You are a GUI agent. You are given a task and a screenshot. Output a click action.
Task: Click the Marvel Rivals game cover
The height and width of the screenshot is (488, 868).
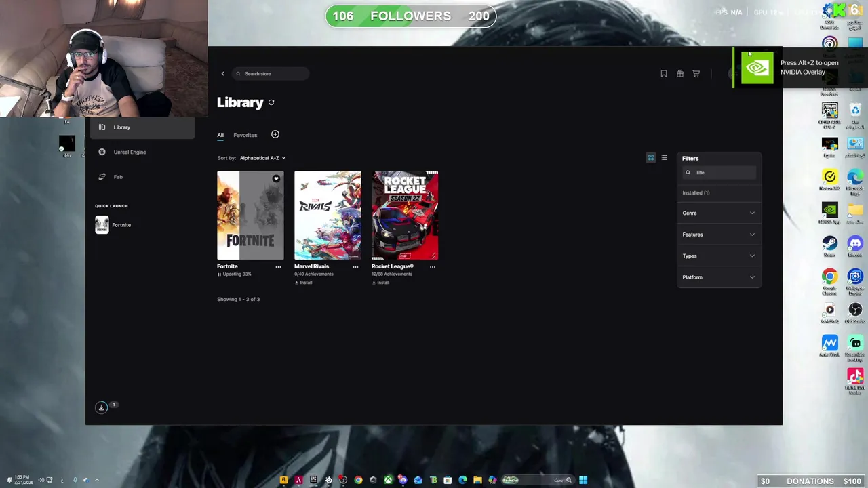pos(328,216)
